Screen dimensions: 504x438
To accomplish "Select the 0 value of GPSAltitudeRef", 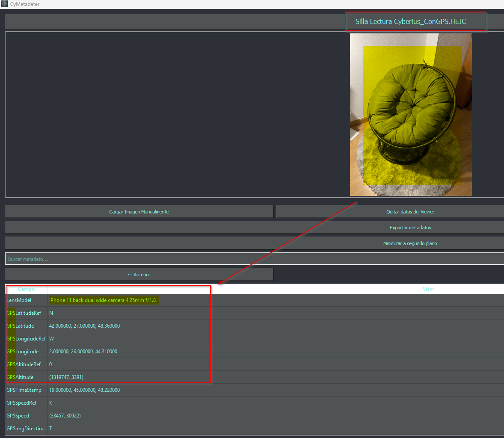I will coord(50,364).
